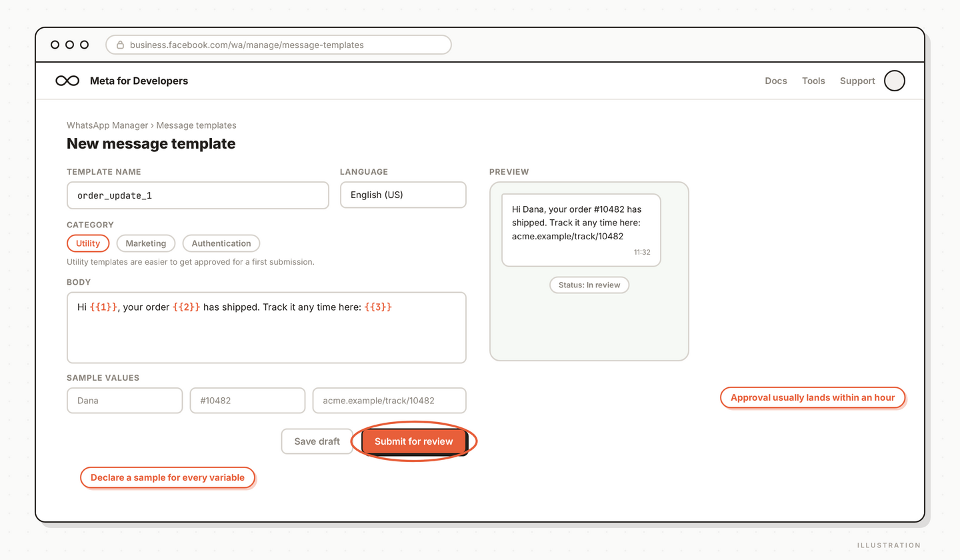Focus the acme.example/track/10482 sample field
This screenshot has width=960, height=560.
pyautogui.click(x=389, y=401)
